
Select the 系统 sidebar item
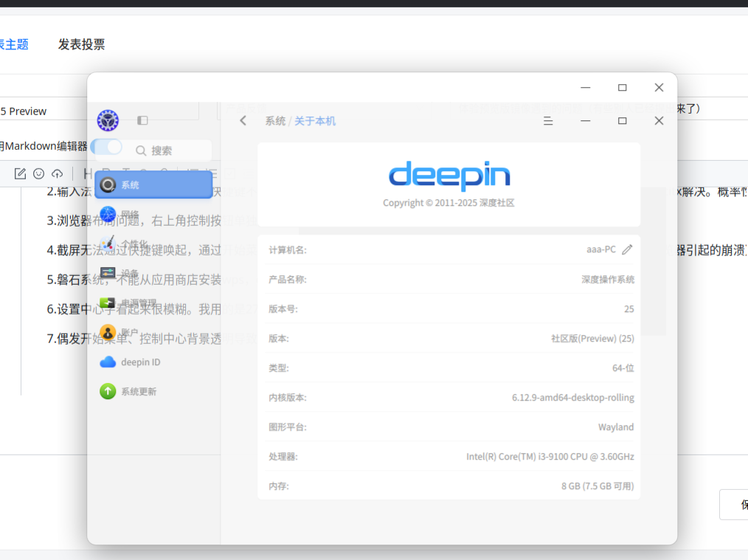point(153,184)
